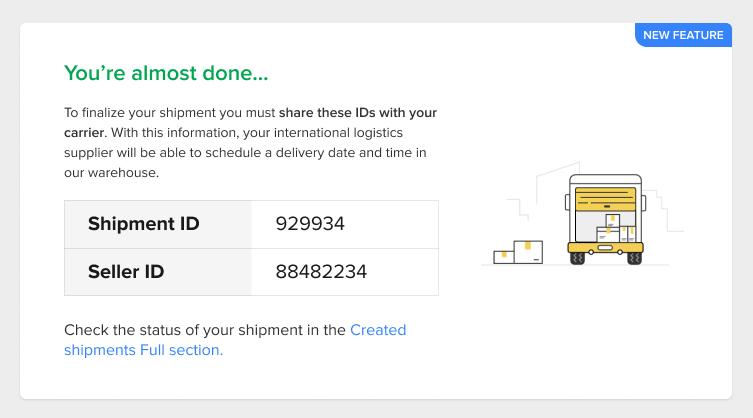
Task: Click the "our warehouse." paragraph ending
Action: 110,172
